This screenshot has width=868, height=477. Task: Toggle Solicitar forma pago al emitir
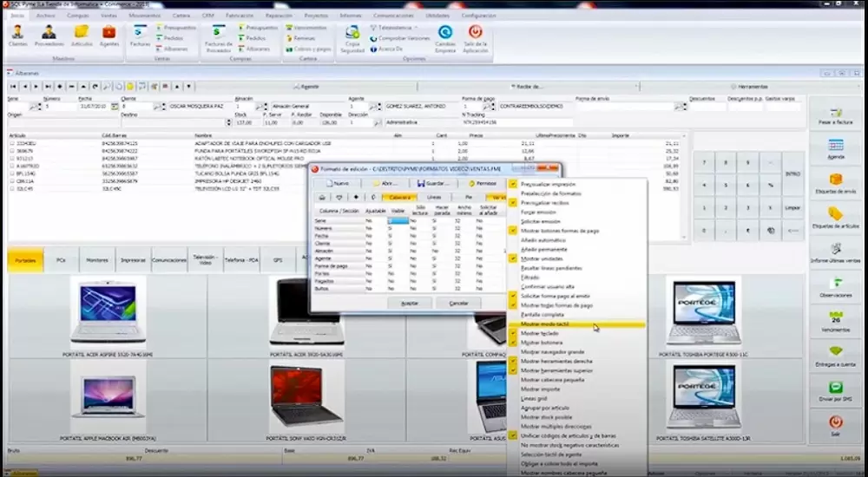pyautogui.click(x=556, y=296)
